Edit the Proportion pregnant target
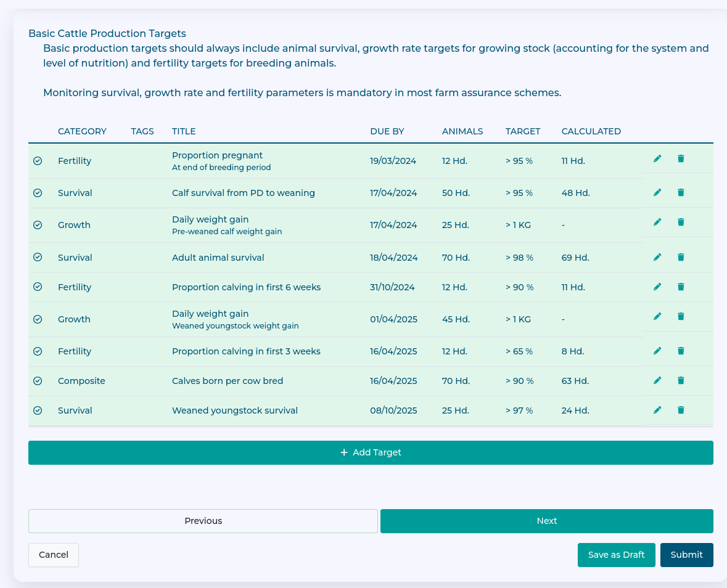This screenshot has width=727, height=588. (657, 159)
